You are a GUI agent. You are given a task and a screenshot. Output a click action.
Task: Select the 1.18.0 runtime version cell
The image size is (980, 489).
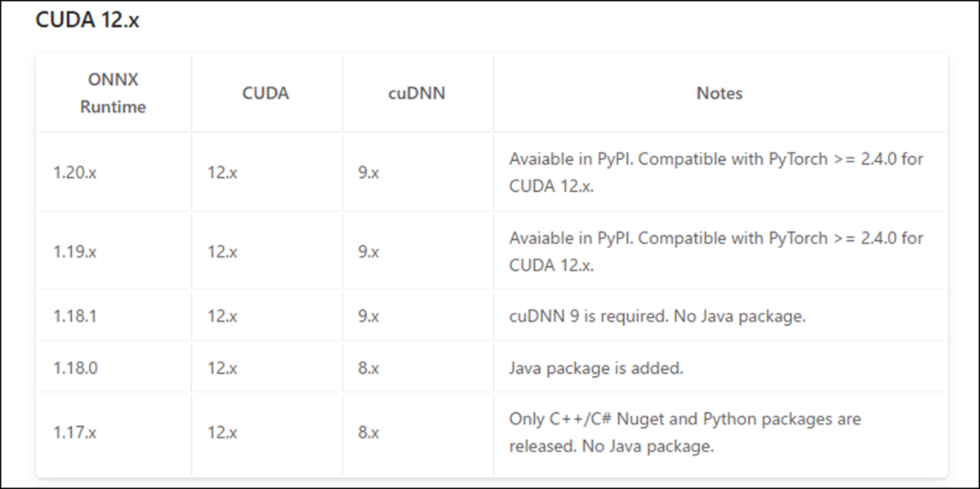(75, 367)
